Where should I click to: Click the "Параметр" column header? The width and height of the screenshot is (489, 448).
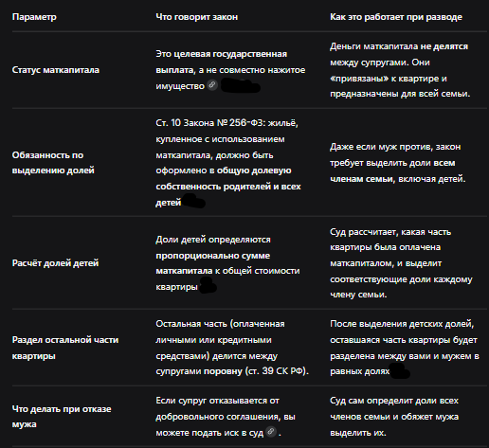click(34, 17)
